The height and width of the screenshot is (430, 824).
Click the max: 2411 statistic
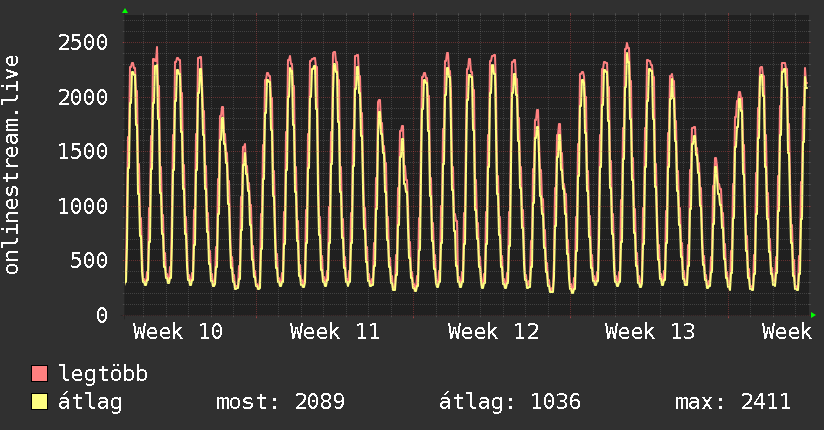[733, 402]
